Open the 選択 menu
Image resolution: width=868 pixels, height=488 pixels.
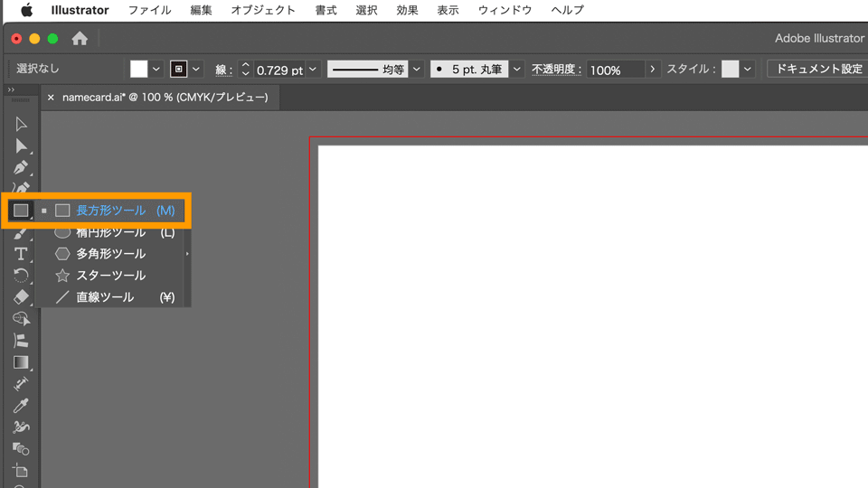[366, 10]
